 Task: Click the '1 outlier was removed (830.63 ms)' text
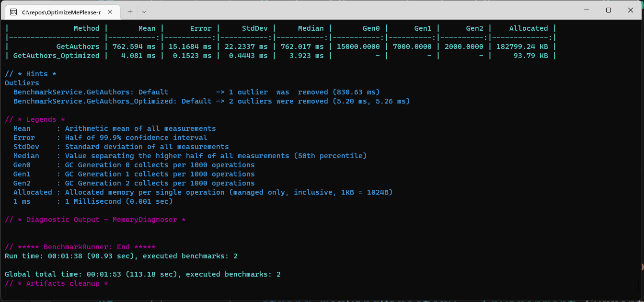(x=304, y=92)
